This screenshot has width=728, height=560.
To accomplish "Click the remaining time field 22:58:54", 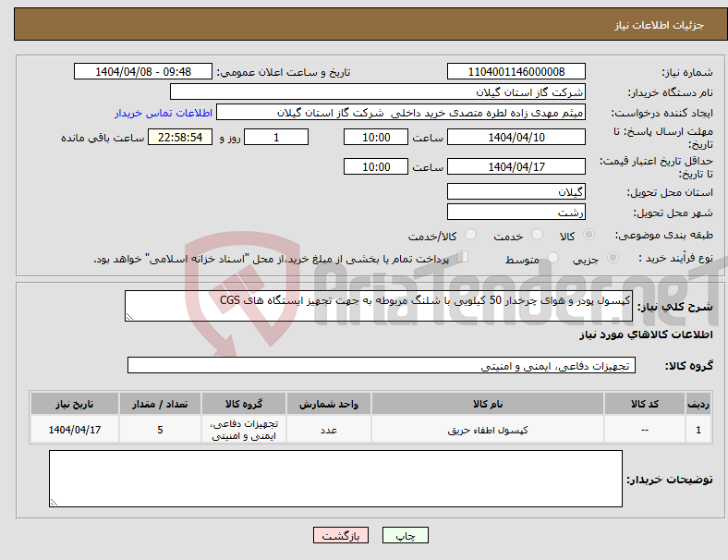I will point(180,138).
